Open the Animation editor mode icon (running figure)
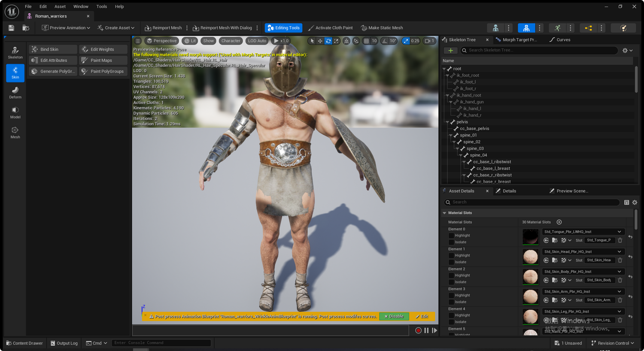644x351 pixels. pos(557,28)
